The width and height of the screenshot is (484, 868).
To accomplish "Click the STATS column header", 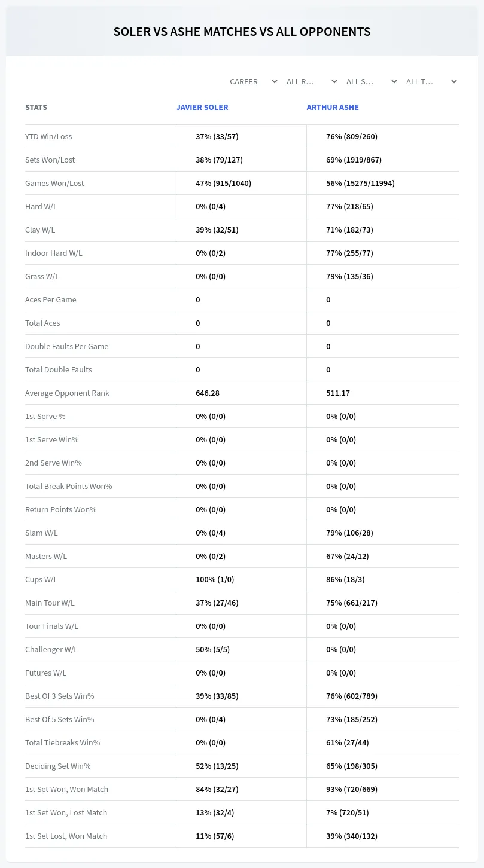I will pos(36,108).
